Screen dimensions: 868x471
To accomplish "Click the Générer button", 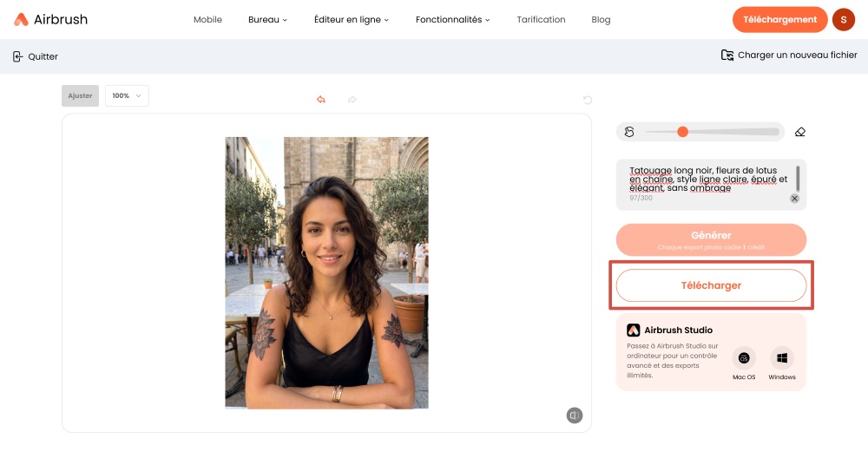I will [x=711, y=239].
